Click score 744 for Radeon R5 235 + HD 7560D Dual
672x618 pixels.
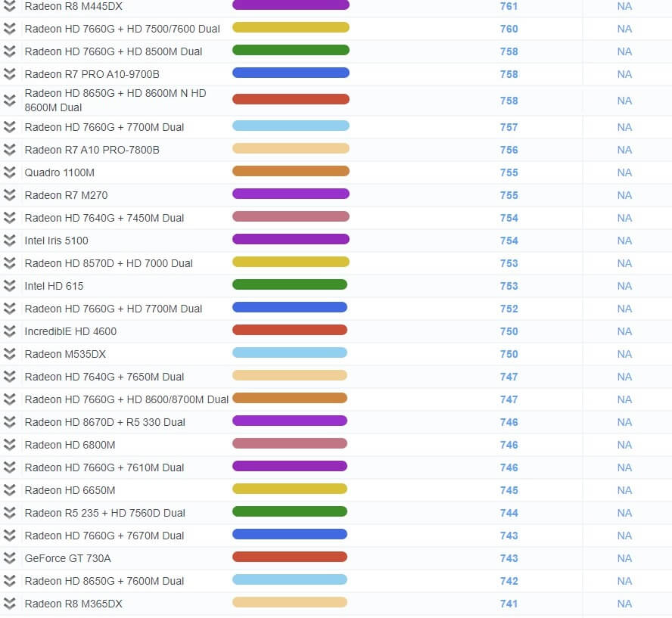tap(509, 514)
